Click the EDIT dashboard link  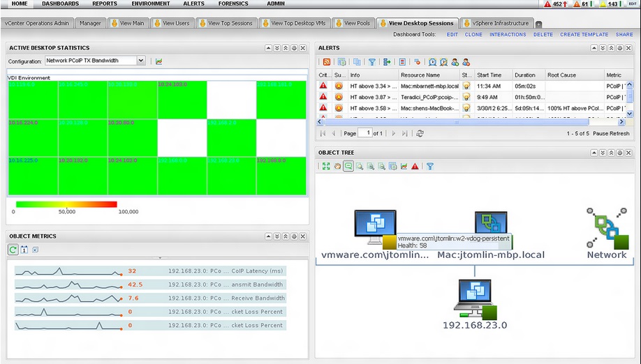point(452,35)
